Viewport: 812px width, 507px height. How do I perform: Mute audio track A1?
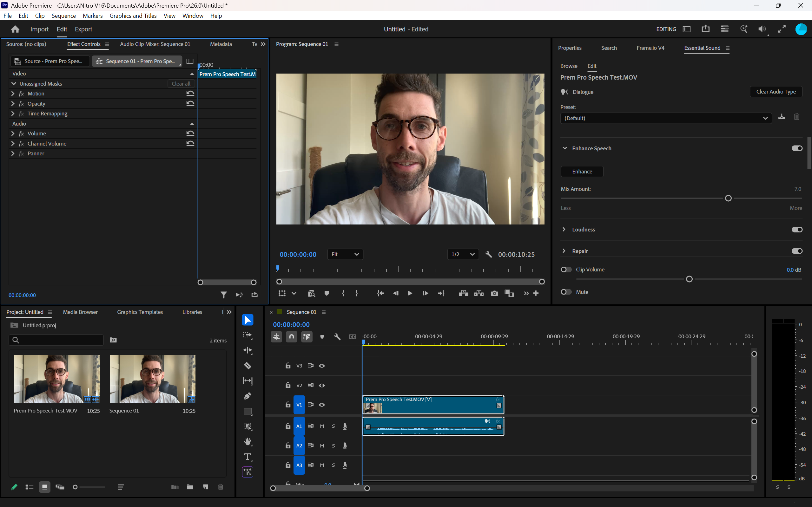click(322, 426)
